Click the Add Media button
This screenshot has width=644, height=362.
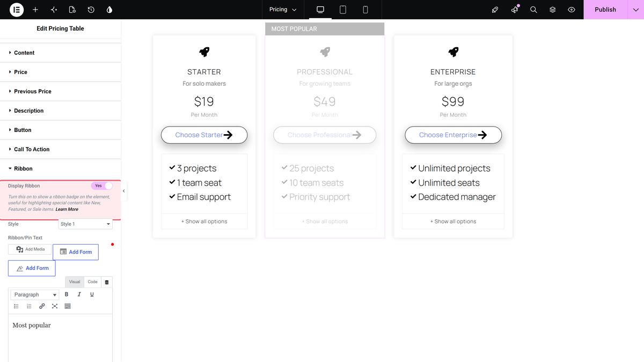pyautogui.click(x=30, y=249)
